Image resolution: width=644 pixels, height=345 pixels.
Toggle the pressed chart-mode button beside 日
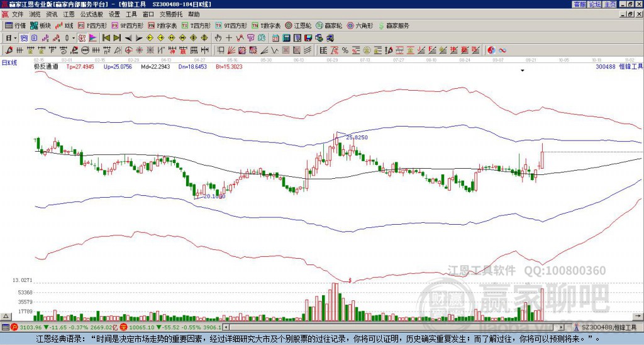click(25, 38)
